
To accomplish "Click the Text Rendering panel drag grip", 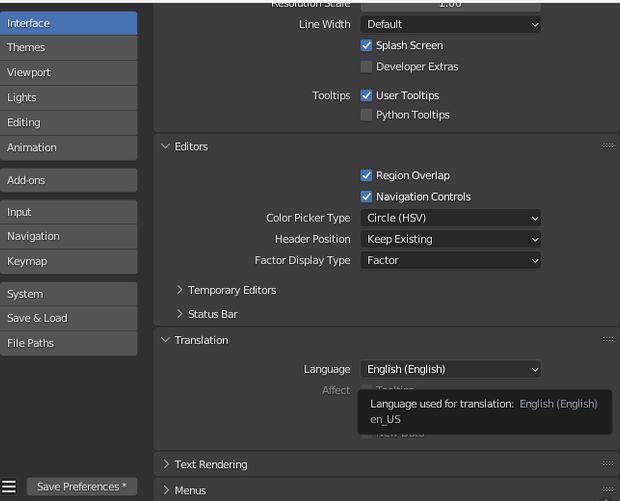I will click(607, 464).
